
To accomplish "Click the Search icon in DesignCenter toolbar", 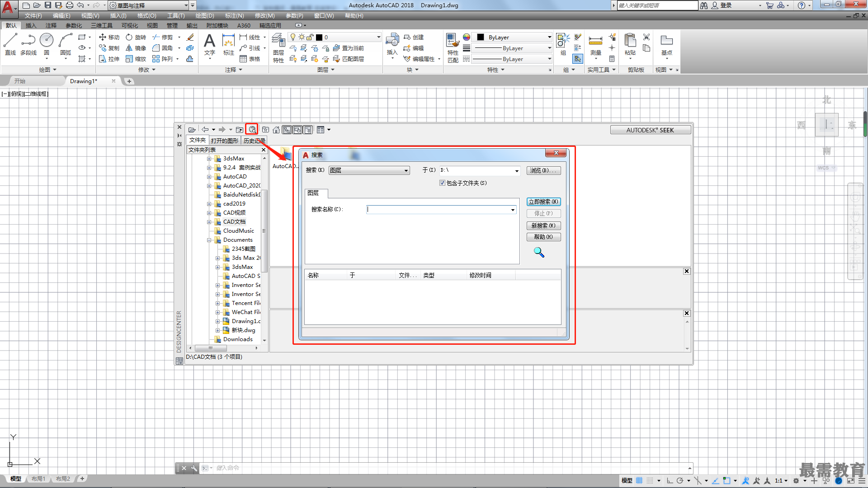I will tap(252, 130).
